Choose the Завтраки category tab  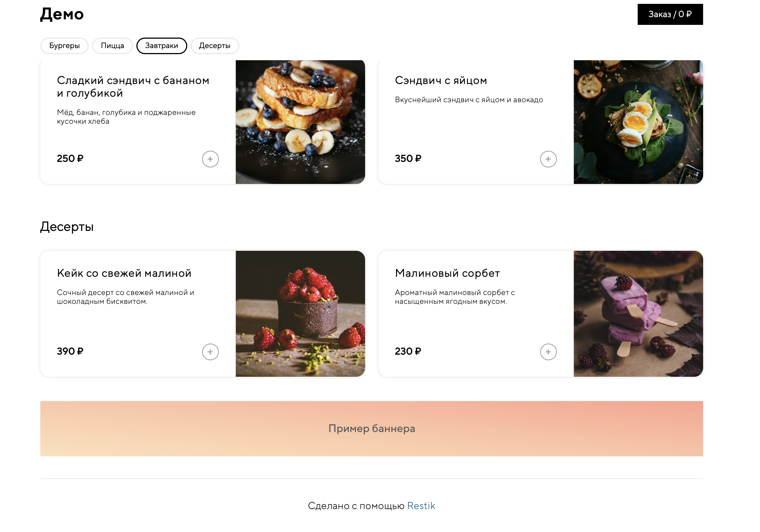(x=162, y=46)
